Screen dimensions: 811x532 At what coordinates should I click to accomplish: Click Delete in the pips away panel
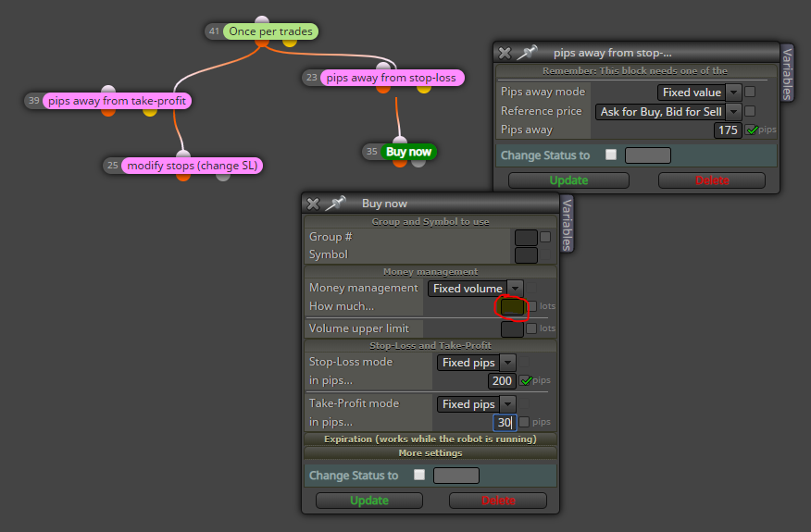click(712, 180)
